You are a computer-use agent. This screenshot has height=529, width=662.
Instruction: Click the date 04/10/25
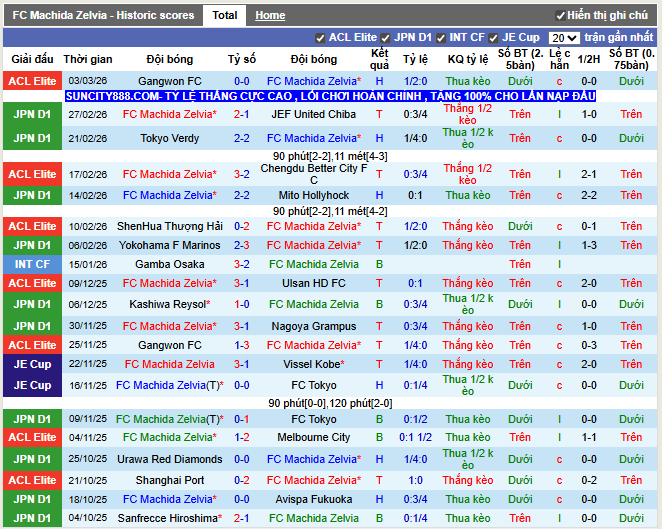(x=88, y=518)
